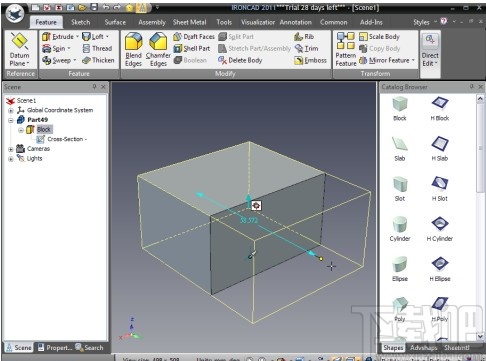Screen dimensions: 486x361
Task: Open the IronCAD application menu button
Action: pos(15,13)
